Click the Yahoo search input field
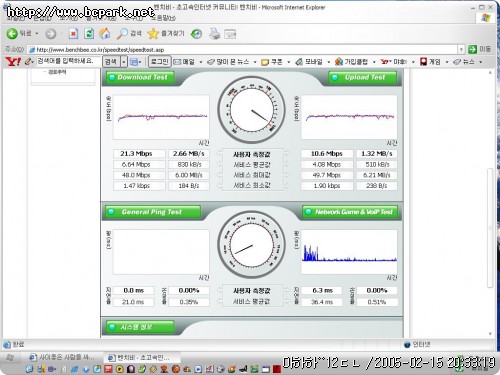This screenshot has width=500, height=375. pyautogui.click(x=68, y=61)
